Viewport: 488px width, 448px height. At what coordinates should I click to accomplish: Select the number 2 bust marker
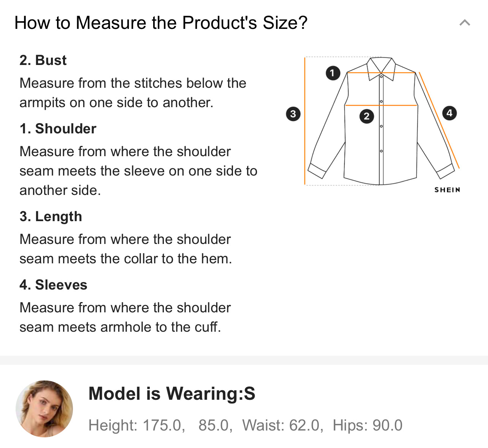point(366,116)
